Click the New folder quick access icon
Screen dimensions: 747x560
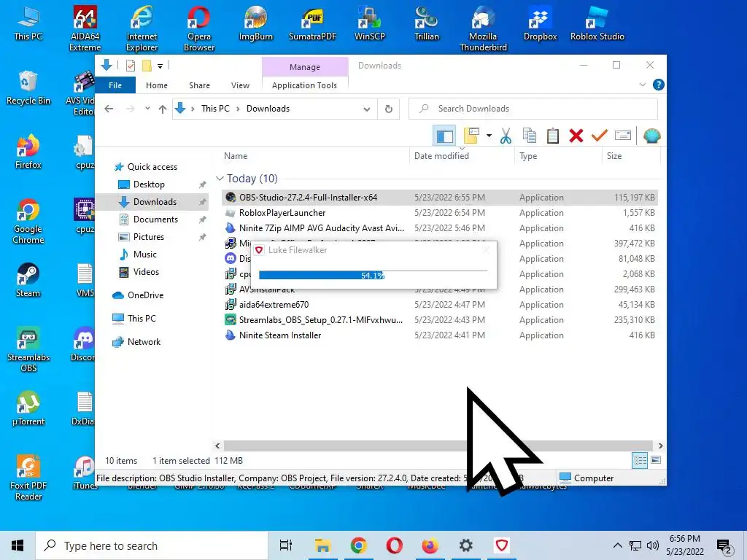coord(147,66)
